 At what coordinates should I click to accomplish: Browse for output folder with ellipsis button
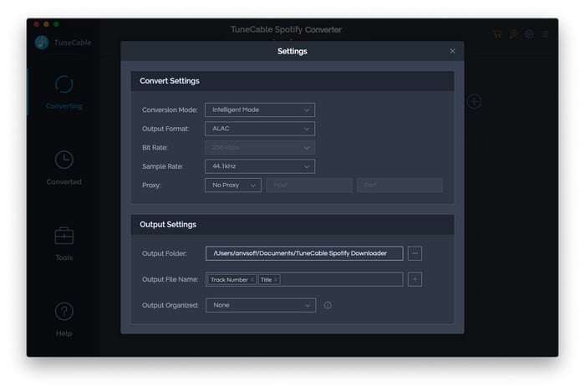point(415,253)
